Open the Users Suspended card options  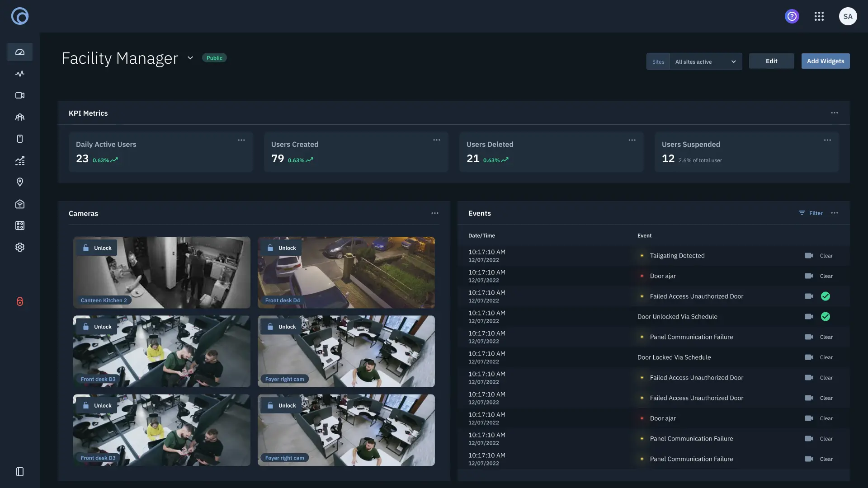tap(827, 140)
